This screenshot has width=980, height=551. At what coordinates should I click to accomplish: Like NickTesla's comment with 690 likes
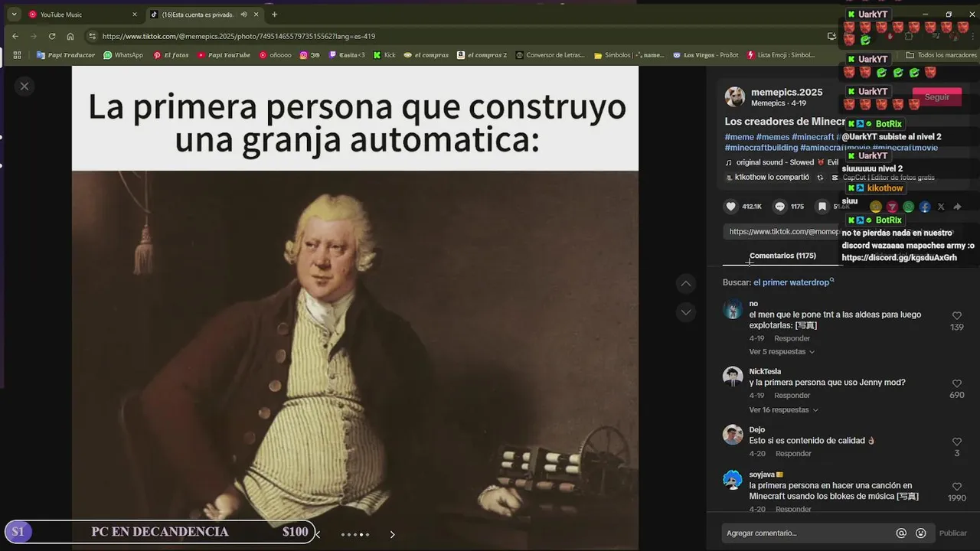957,383
